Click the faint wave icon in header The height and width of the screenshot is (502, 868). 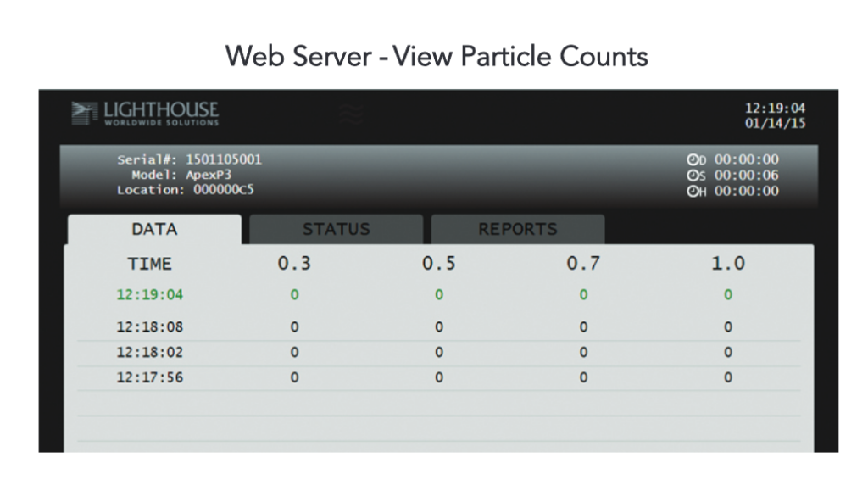[x=351, y=114]
